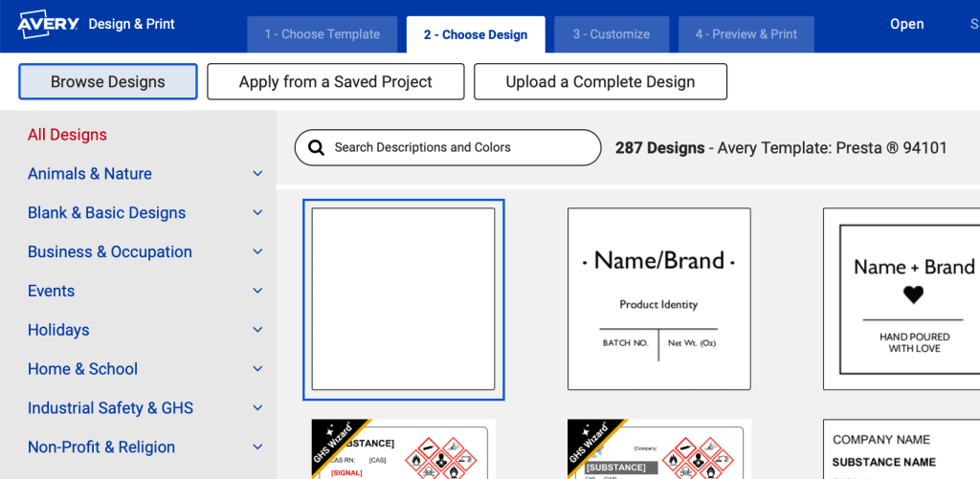980x479 pixels.
Task: Pick the Name + Brand heart design
Action: click(x=902, y=299)
